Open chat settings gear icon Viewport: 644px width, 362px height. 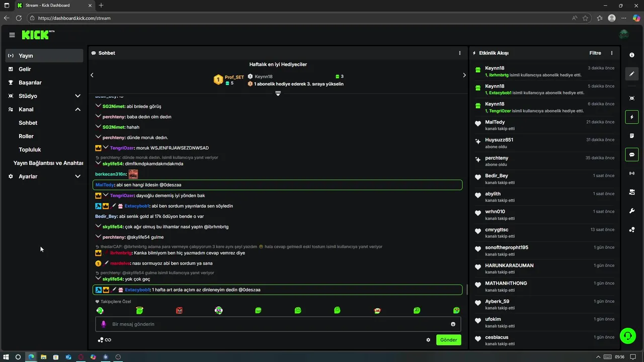pos(428,340)
